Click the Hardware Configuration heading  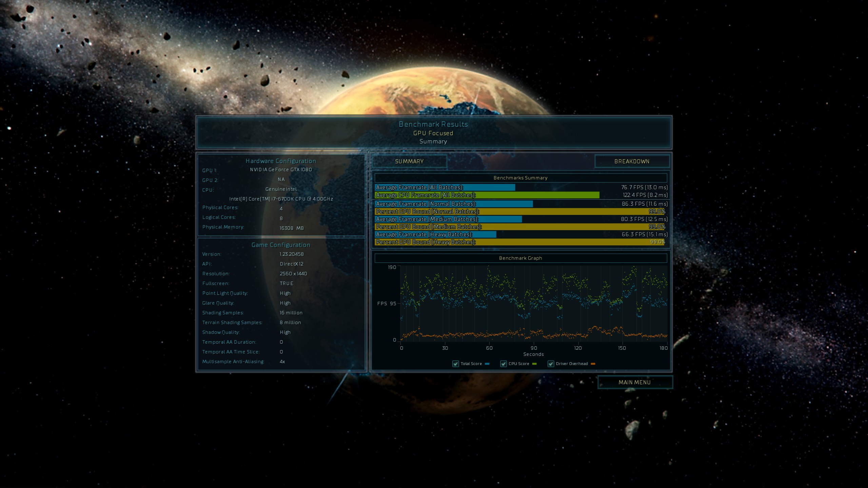point(281,161)
